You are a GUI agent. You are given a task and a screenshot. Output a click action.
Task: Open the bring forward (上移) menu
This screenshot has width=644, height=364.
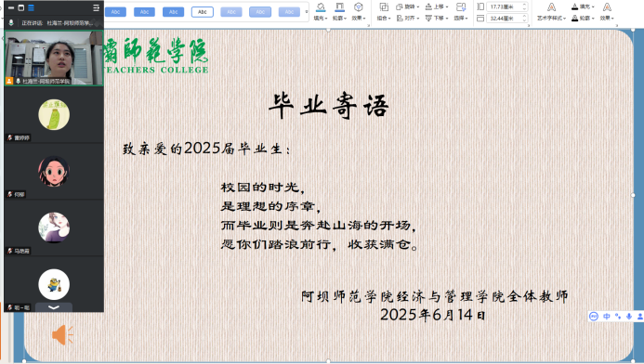click(437, 6)
